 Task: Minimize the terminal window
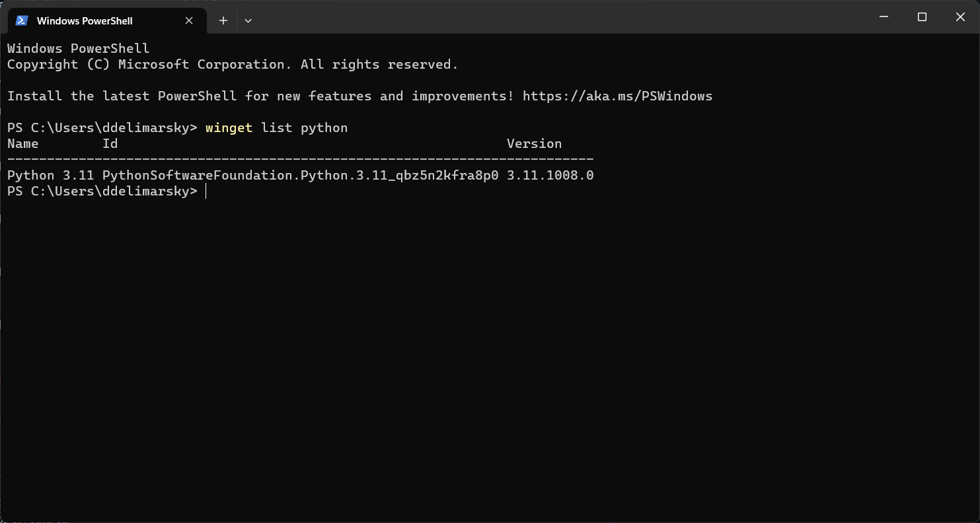pos(884,17)
